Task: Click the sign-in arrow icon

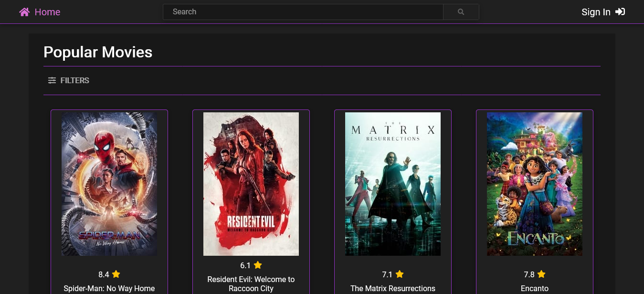Action: click(620, 11)
